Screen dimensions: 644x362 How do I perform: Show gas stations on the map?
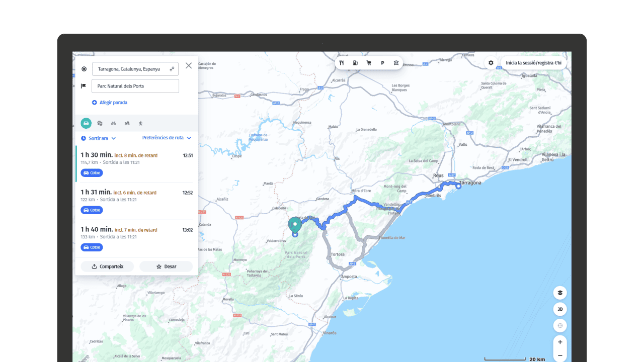point(355,63)
